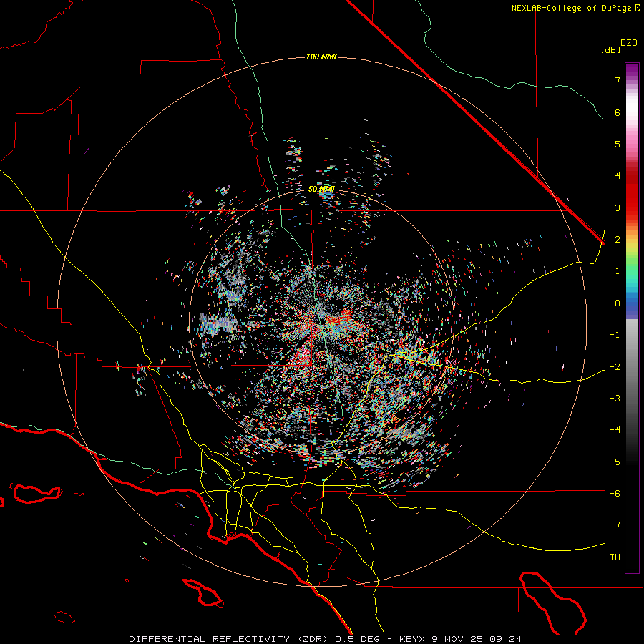Click the NEXLAB-College of DuPage watermark text
This screenshot has height=644, width=644.
click(571, 8)
